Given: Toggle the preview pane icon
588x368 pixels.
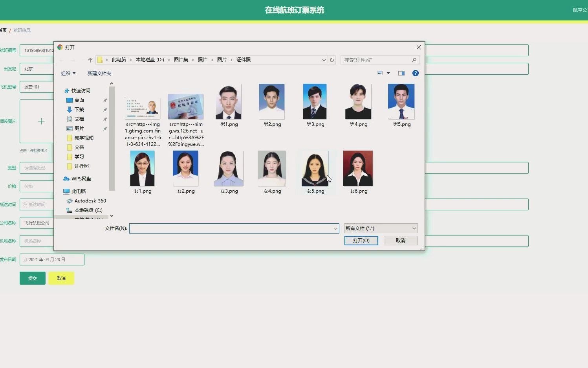Looking at the screenshot, I should (x=401, y=73).
